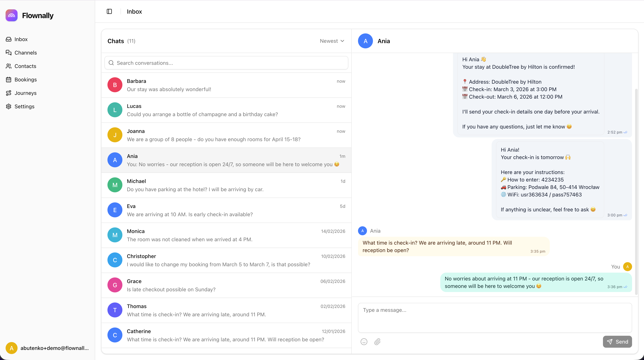Open Settings gear in sidebar

coord(9,106)
